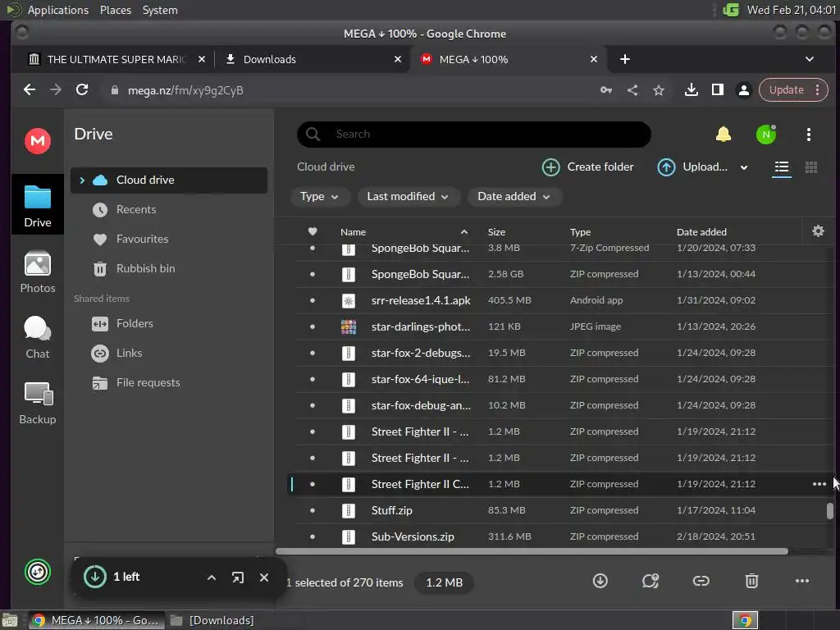Open more actions in bottom selection bar

tap(802, 581)
